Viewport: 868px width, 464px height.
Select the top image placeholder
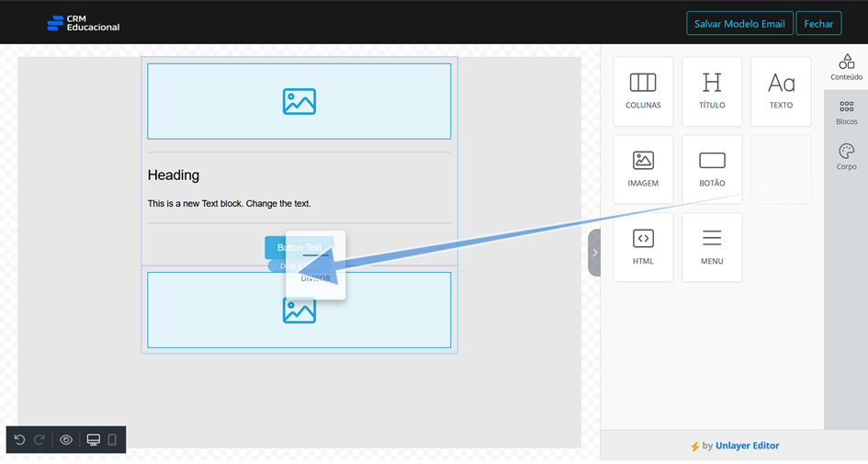(299, 101)
